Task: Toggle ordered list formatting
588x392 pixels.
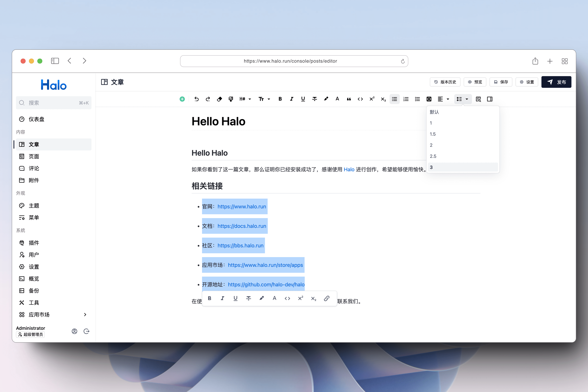Action: point(406,99)
